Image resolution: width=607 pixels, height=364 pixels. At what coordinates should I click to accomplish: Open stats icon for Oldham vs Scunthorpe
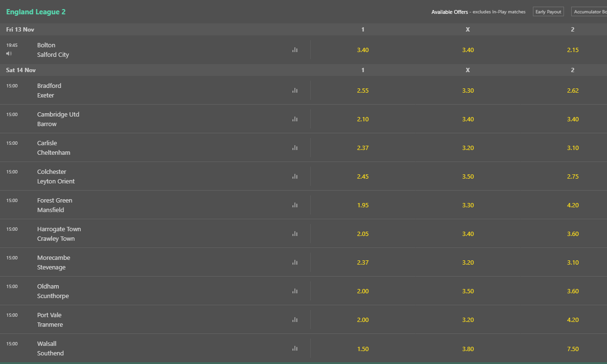(x=295, y=291)
